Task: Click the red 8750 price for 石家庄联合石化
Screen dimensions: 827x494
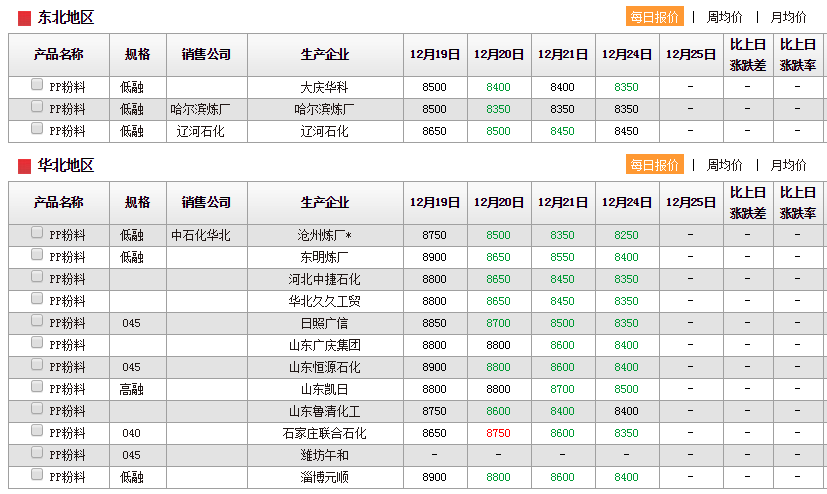Action: pos(498,433)
